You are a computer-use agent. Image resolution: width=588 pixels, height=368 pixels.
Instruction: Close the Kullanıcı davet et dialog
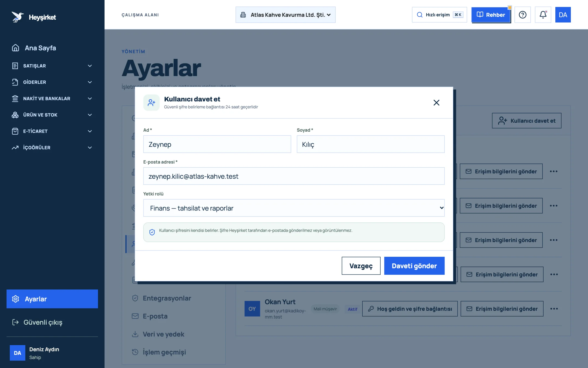click(x=436, y=102)
